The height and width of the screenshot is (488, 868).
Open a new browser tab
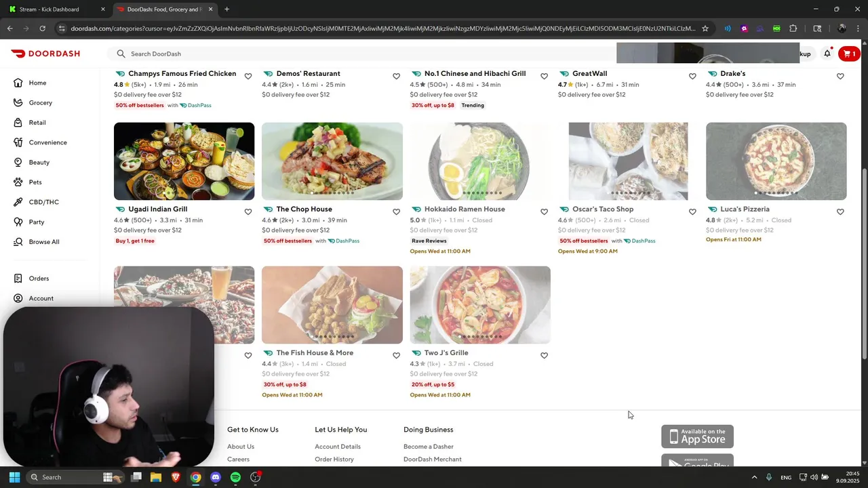226,9
